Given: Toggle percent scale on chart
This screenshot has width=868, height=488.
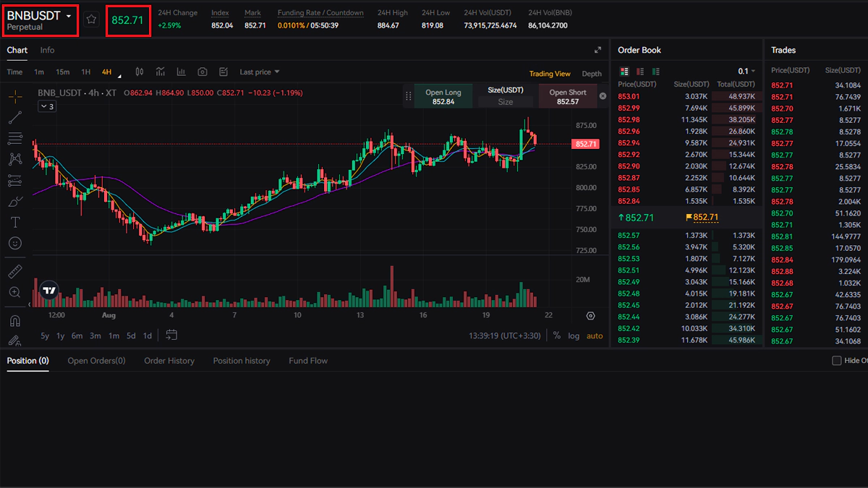Looking at the screenshot, I should click(557, 335).
